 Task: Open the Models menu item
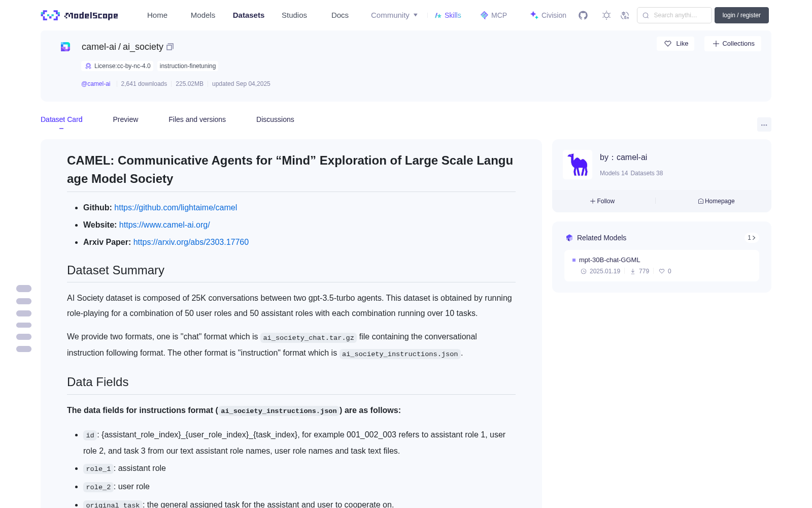pos(203,15)
